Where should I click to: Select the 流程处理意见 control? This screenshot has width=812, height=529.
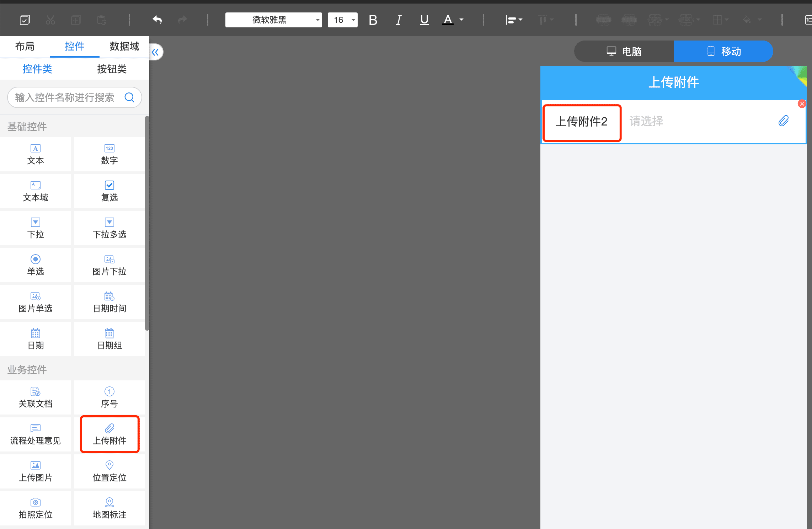coord(36,435)
